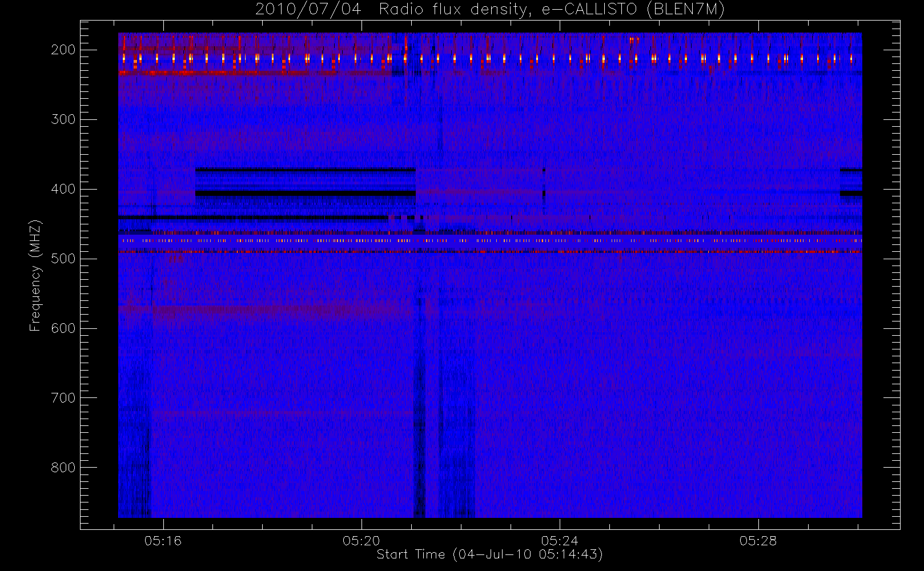Select the 200 frequency tick label
The image size is (924, 571).
(x=63, y=50)
